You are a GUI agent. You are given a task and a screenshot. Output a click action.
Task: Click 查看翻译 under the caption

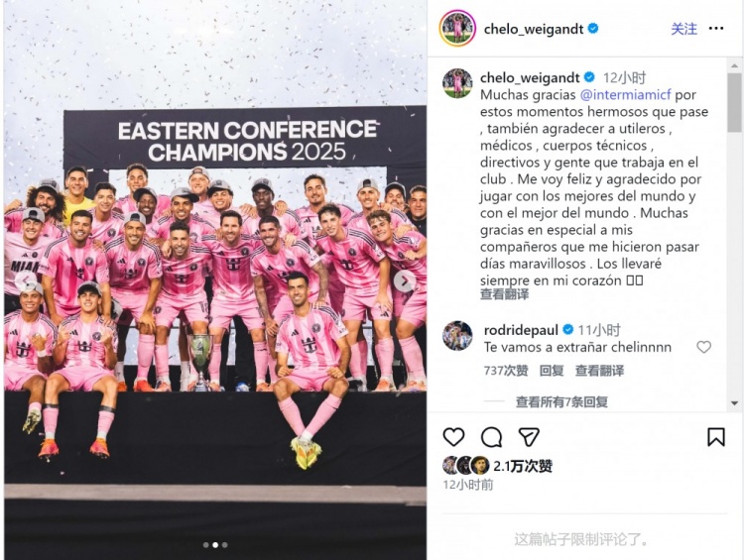(504, 294)
